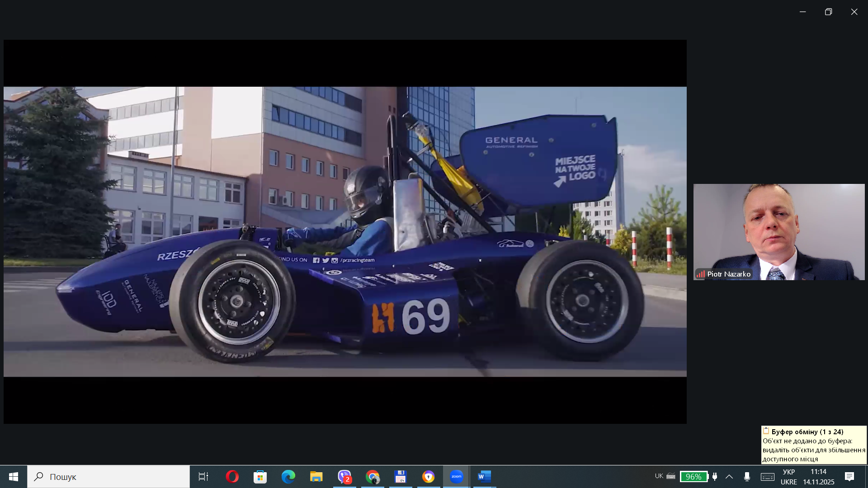Switch to the Google Chrome window
The width and height of the screenshot is (868, 488).
click(x=373, y=477)
